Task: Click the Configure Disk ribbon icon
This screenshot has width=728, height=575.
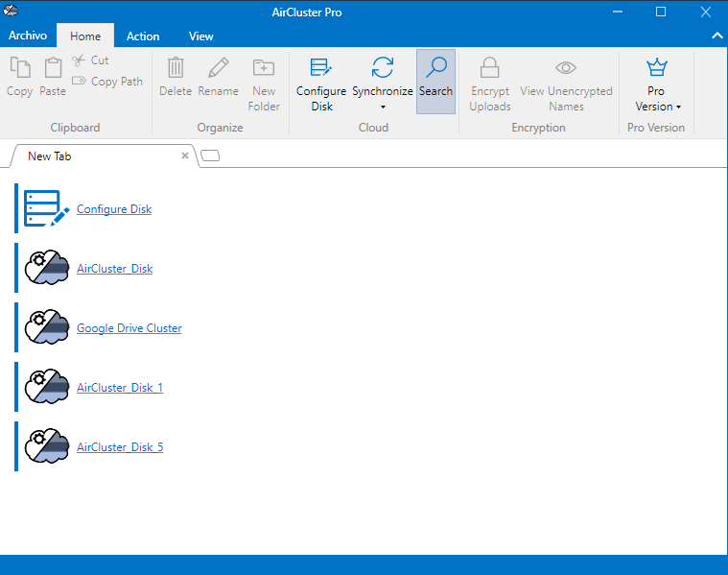Action: point(320,68)
